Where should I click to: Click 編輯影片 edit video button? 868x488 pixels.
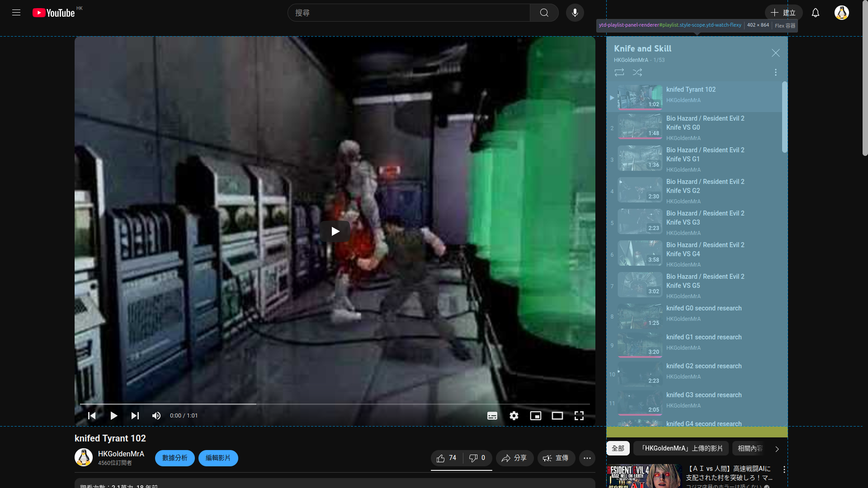[218, 458]
